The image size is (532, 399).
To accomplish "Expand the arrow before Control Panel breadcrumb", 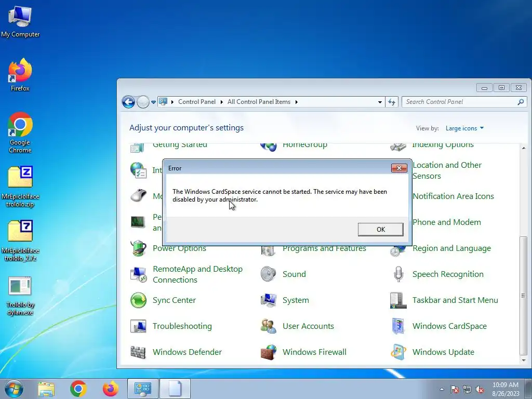I will (172, 102).
